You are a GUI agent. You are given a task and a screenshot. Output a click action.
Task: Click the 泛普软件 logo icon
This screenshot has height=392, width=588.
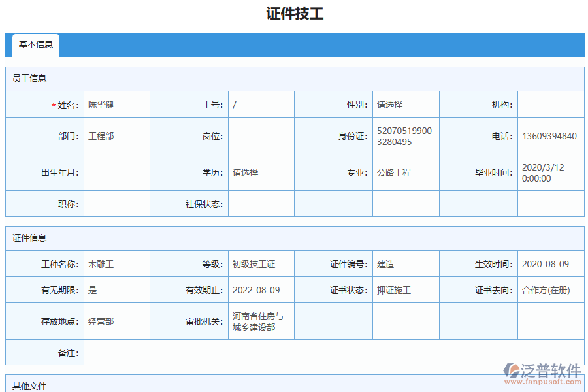pos(514,369)
